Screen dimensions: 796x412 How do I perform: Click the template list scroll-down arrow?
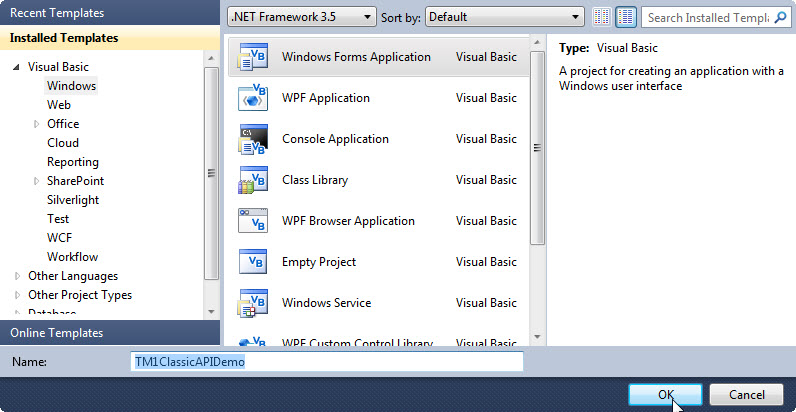[537, 336]
